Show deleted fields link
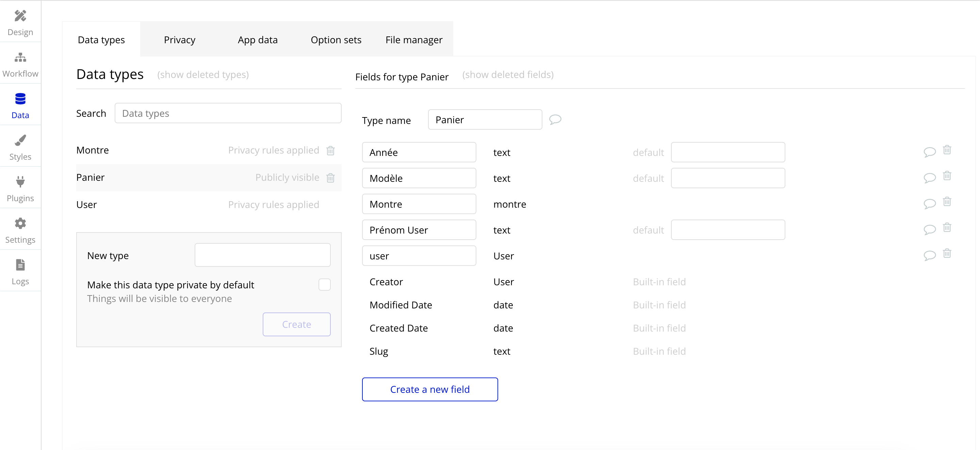Screen dimensions: 980x450 [x=507, y=75]
